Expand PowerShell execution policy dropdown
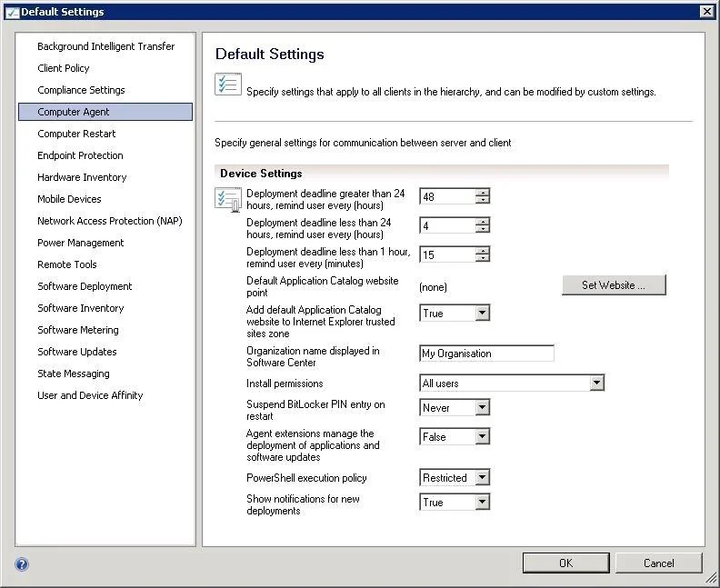The width and height of the screenshot is (720, 588). pyautogui.click(x=482, y=477)
